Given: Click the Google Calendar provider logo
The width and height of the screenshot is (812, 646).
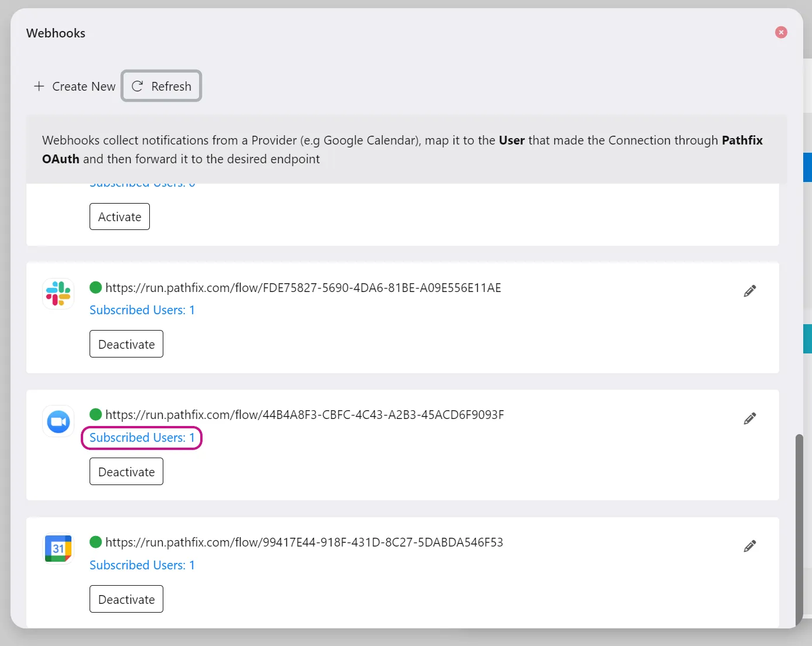Looking at the screenshot, I should pos(59,548).
